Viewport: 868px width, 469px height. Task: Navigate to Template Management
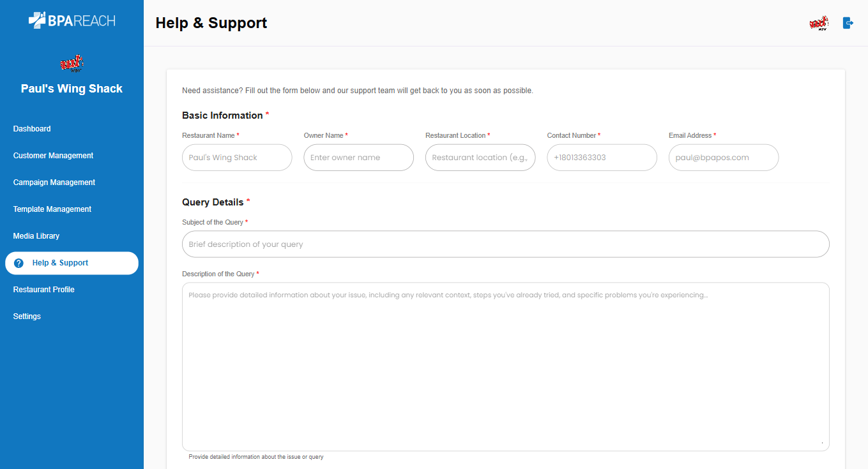click(x=52, y=209)
